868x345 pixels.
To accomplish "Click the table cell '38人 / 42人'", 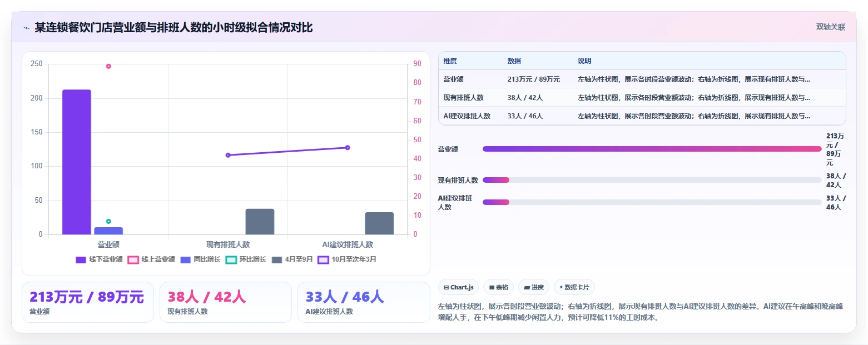I will click(x=525, y=97).
